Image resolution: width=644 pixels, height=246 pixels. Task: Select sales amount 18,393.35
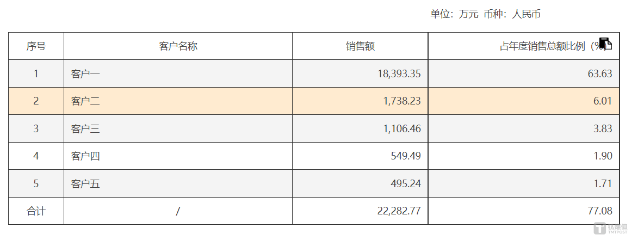[360, 73]
